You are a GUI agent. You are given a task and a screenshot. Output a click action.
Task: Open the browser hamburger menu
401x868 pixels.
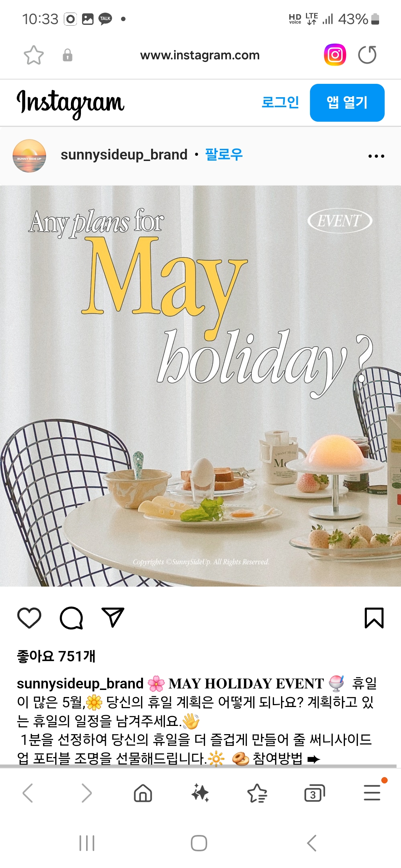click(372, 793)
